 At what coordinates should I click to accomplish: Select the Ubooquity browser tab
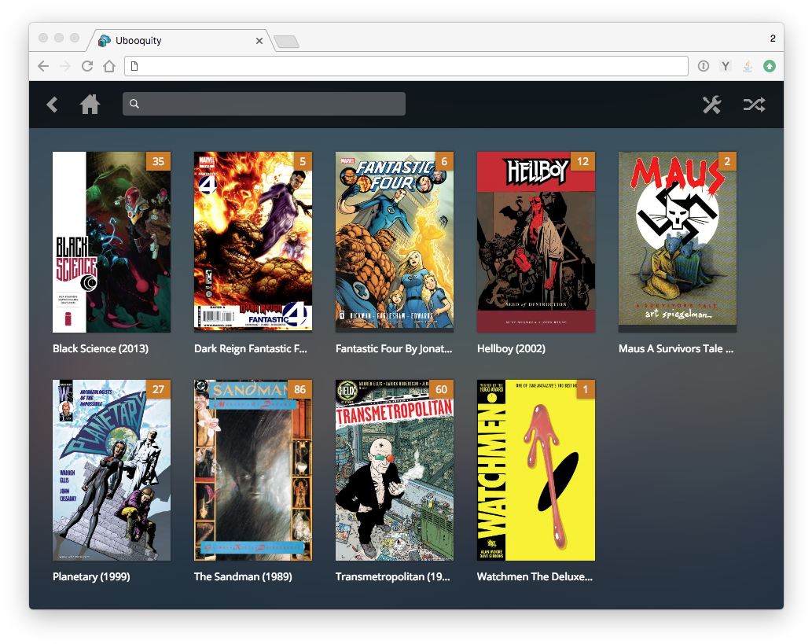click(x=182, y=40)
